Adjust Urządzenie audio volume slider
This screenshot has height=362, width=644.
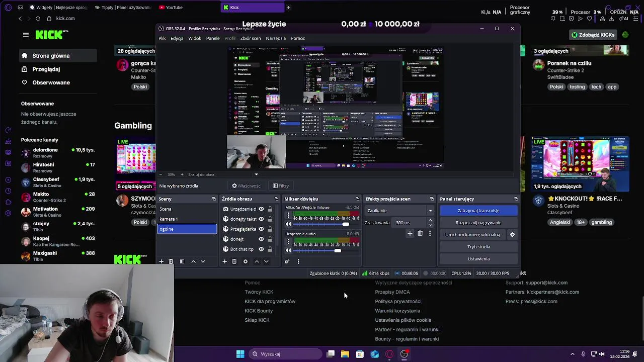coord(338,250)
